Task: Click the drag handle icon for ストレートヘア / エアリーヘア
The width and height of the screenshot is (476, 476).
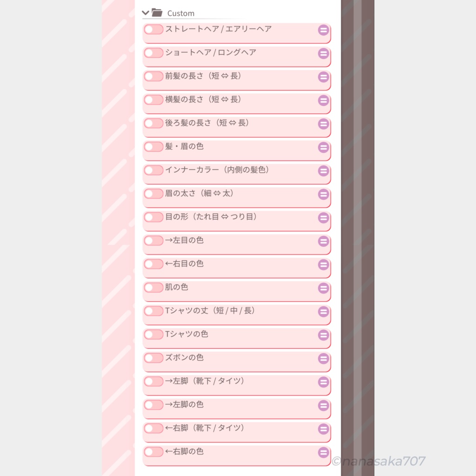Action: (x=323, y=30)
